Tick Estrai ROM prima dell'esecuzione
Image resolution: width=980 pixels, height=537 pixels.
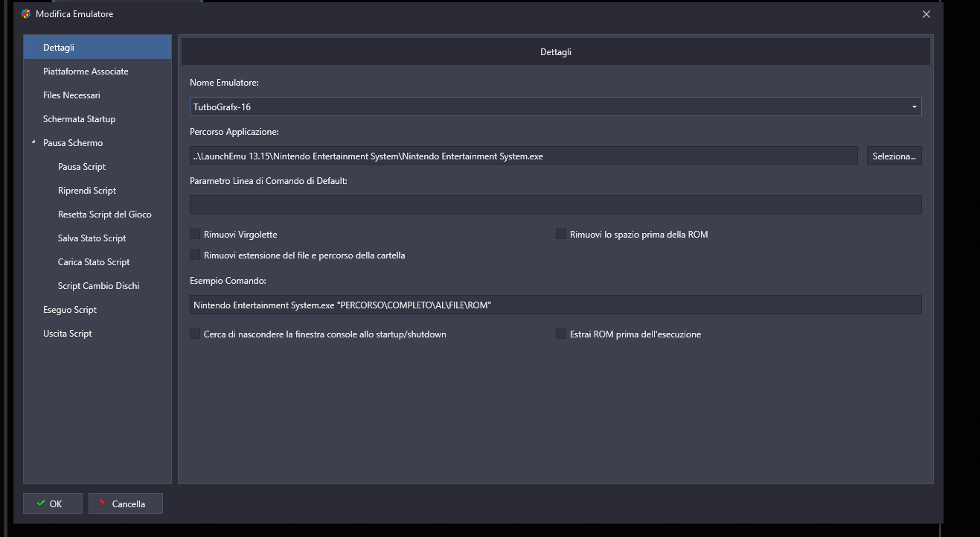point(561,334)
